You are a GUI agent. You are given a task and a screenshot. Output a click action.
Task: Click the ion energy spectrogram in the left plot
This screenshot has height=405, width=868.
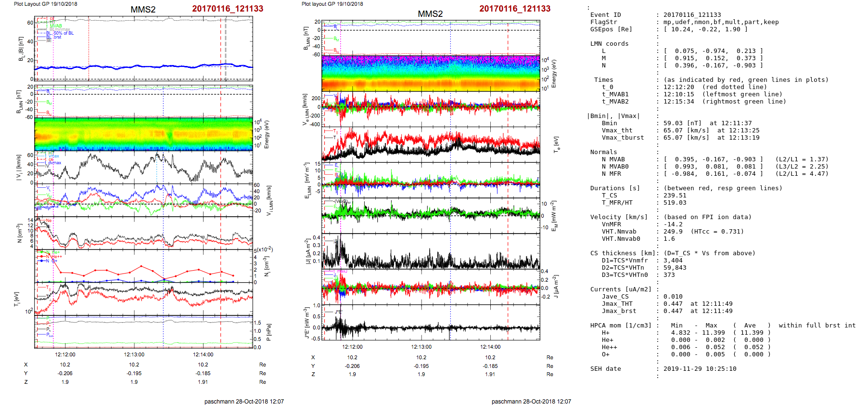tap(143, 134)
